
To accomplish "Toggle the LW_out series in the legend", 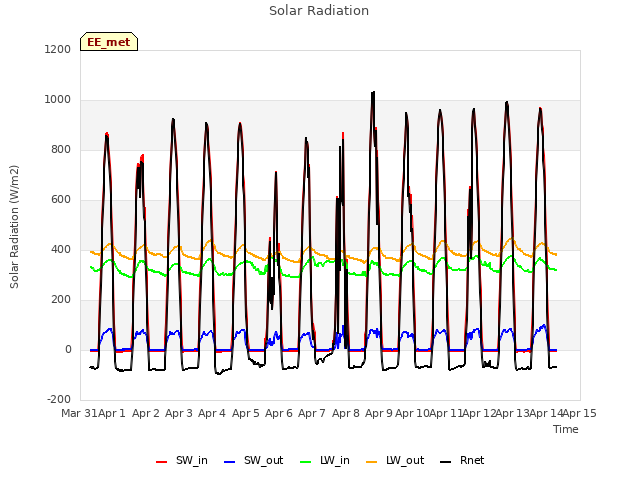I will 395,460.
